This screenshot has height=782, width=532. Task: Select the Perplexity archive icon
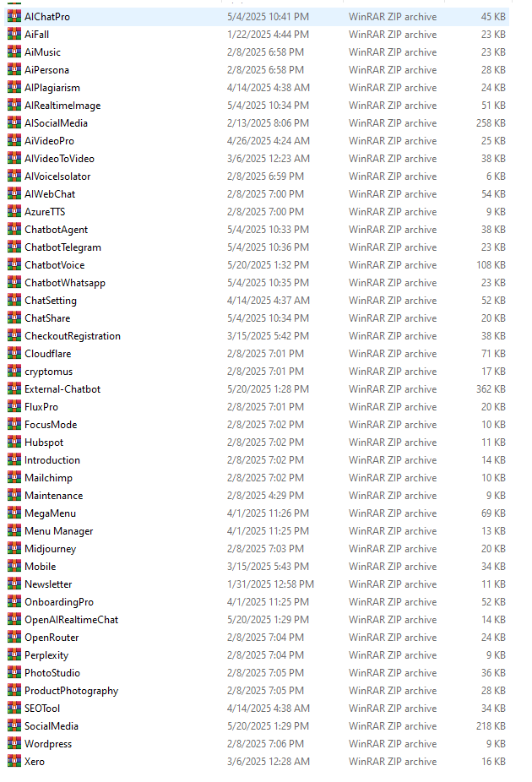click(x=14, y=654)
